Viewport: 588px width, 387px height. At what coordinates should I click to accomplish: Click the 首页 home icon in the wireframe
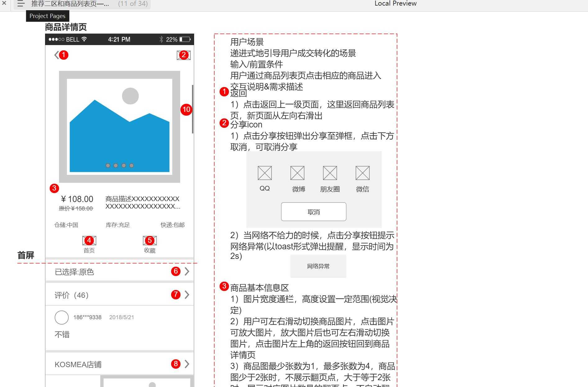[89, 241]
